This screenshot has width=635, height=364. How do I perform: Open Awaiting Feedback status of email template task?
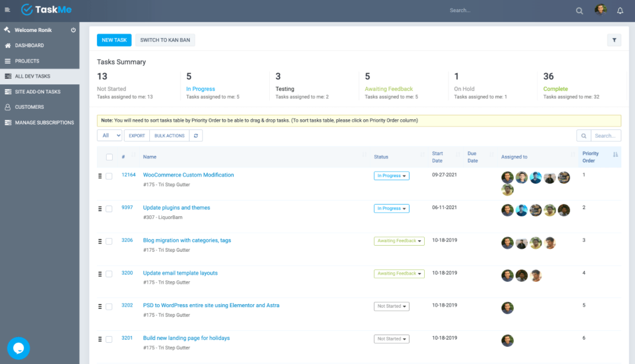pos(399,273)
